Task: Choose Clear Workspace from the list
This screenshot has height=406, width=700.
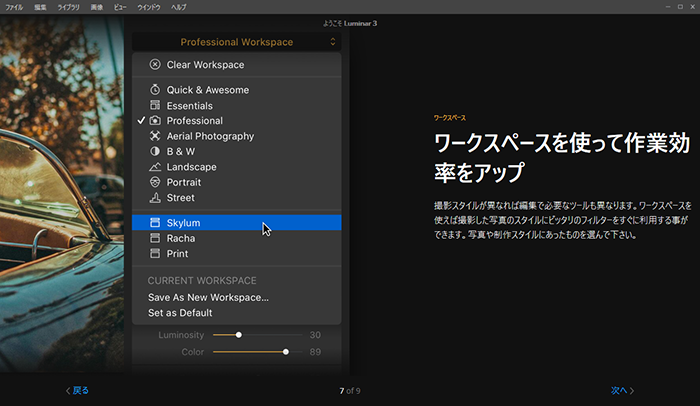Action: tap(237, 65)
